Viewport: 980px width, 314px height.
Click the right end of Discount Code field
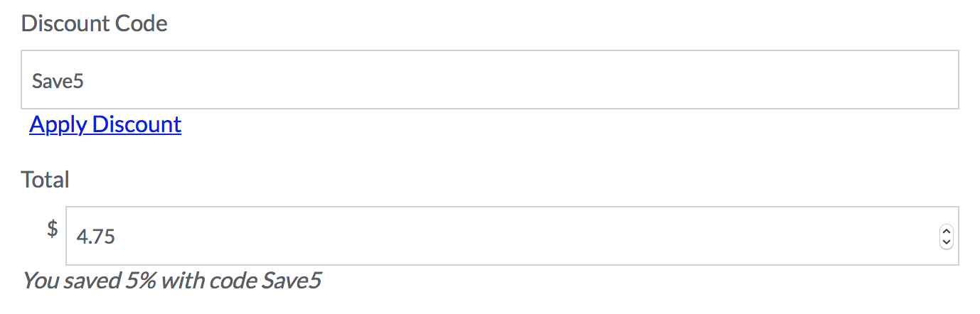click(x=939, y=80)
